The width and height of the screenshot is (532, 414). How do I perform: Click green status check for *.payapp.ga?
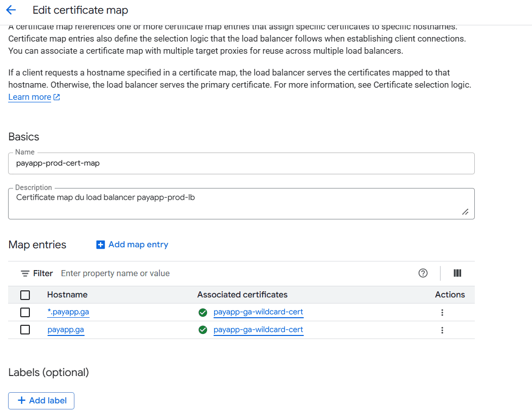click(203, 313)
